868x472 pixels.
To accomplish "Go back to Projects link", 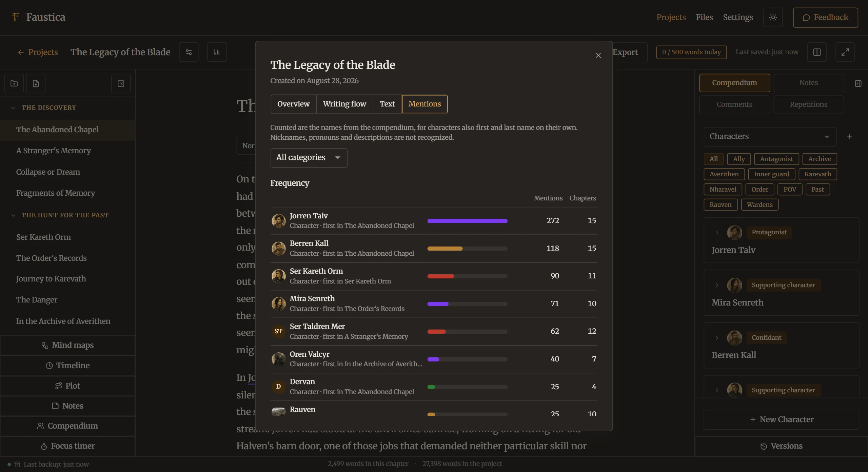I will coord(38,52).
